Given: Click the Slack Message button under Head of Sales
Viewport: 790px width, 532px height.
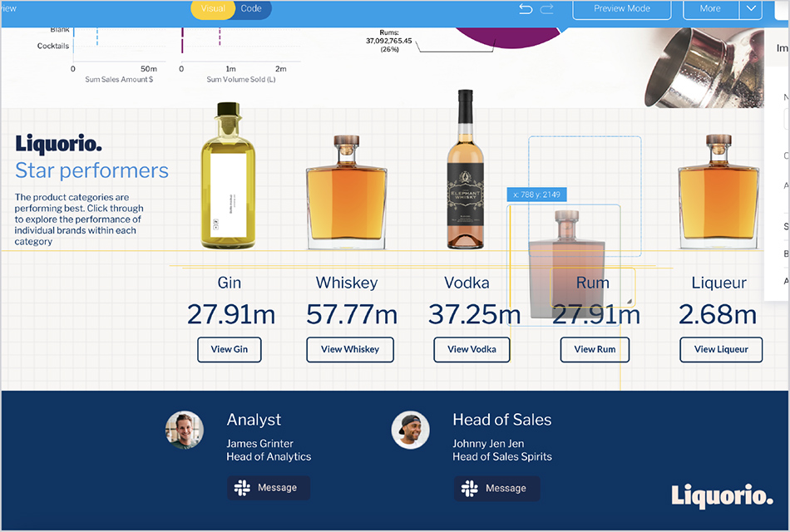Looking at the screenshot, I should coord(496,488).
